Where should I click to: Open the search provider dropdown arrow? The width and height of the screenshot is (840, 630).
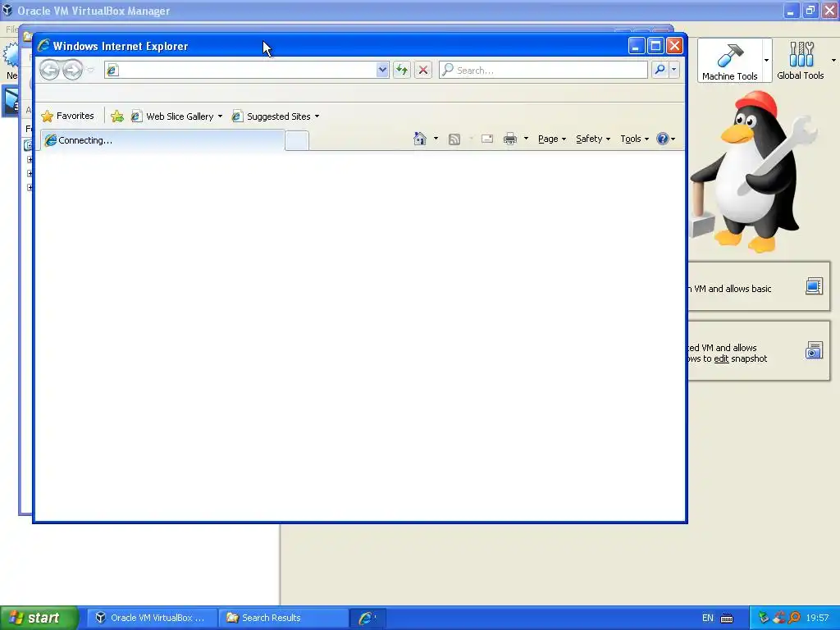[x=674, y=70]
